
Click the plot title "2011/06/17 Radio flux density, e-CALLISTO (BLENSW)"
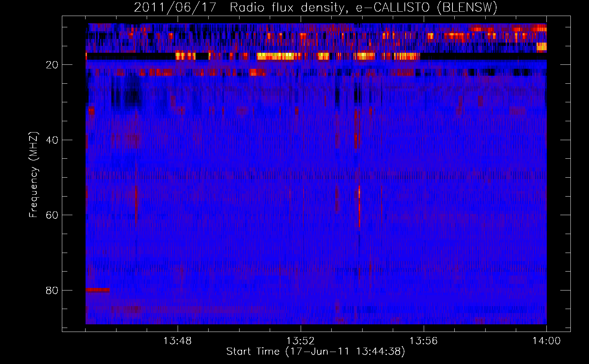click(x=316, y=7)
